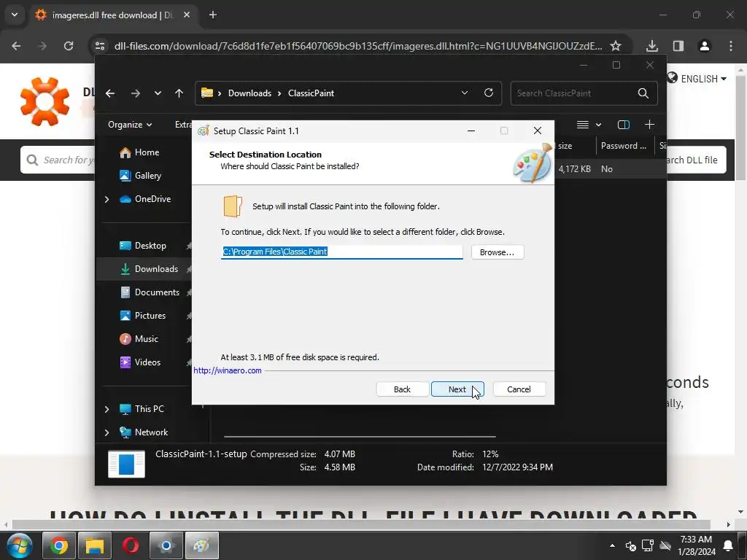Click the muted speaker volume tray icon
The width and height of the screenshot is (747, 560).
coord(631,545)
